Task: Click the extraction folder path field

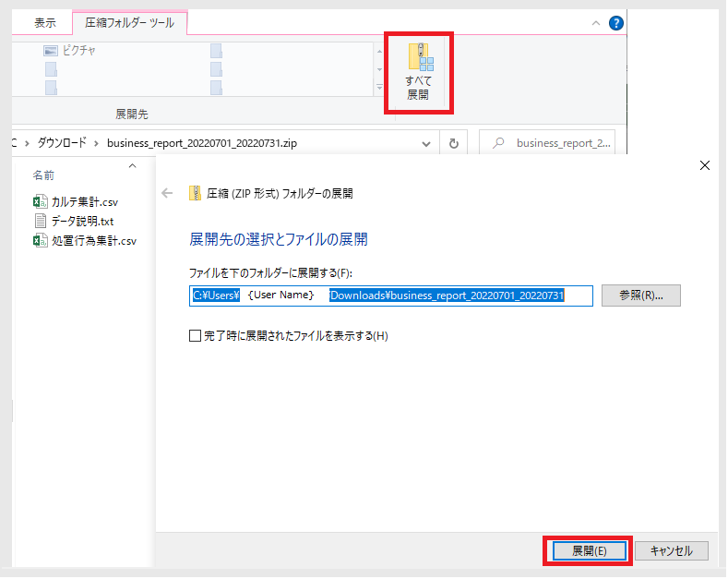Action: coord(391,296)
